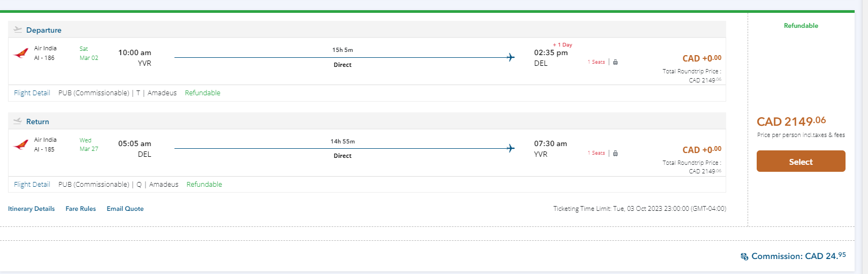
Task: Click the Air India logo on departure flight
Action: [x=21, y=53]
